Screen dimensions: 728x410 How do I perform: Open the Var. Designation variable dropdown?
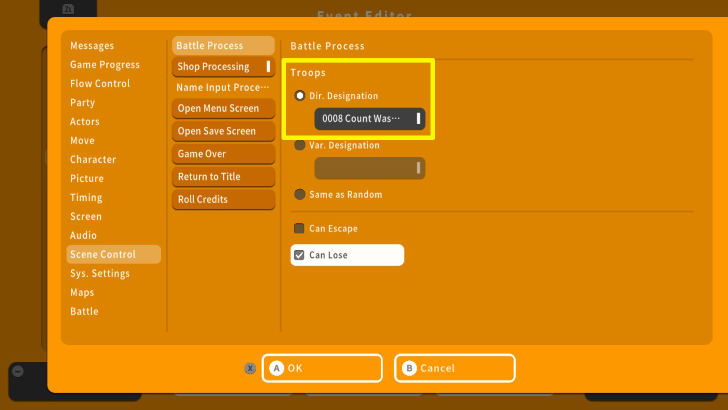(x=370, y=168)
